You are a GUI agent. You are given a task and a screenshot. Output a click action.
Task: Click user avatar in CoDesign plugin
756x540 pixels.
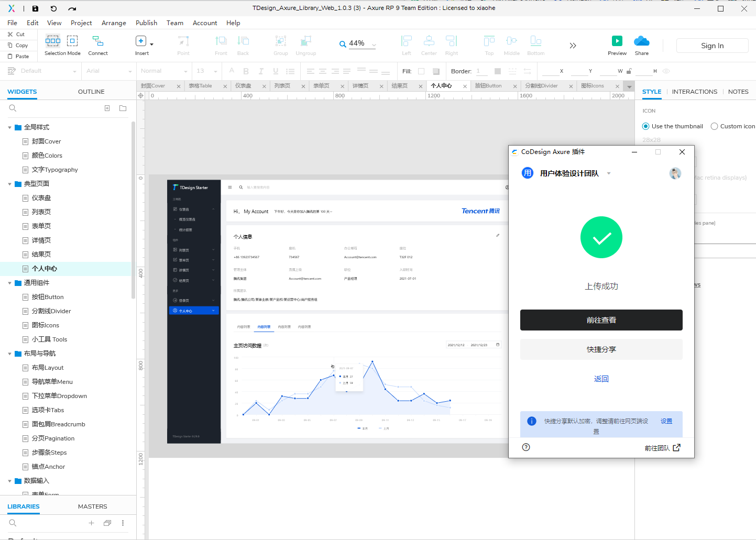tap(675, 173)
